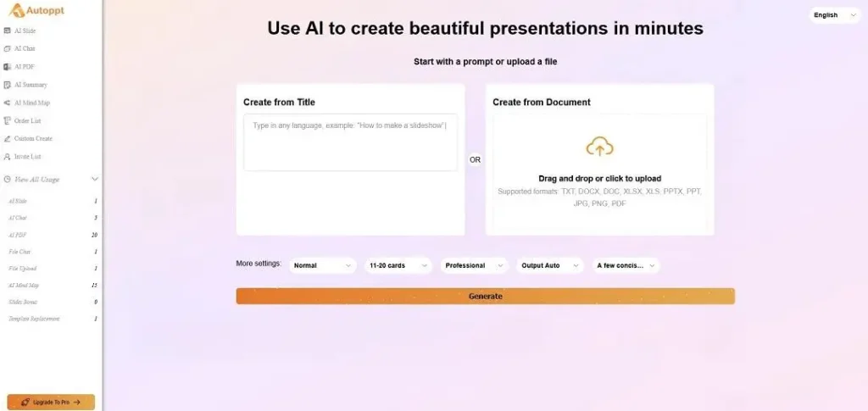Click the File Chat usage row
The height and width of the screenshot is (411, 868).
[53, 252]
